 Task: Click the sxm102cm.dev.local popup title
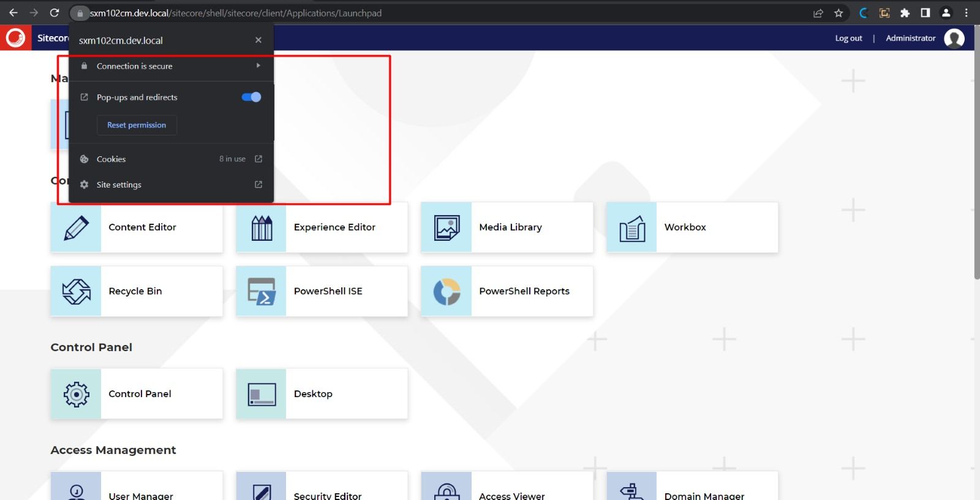121,40
